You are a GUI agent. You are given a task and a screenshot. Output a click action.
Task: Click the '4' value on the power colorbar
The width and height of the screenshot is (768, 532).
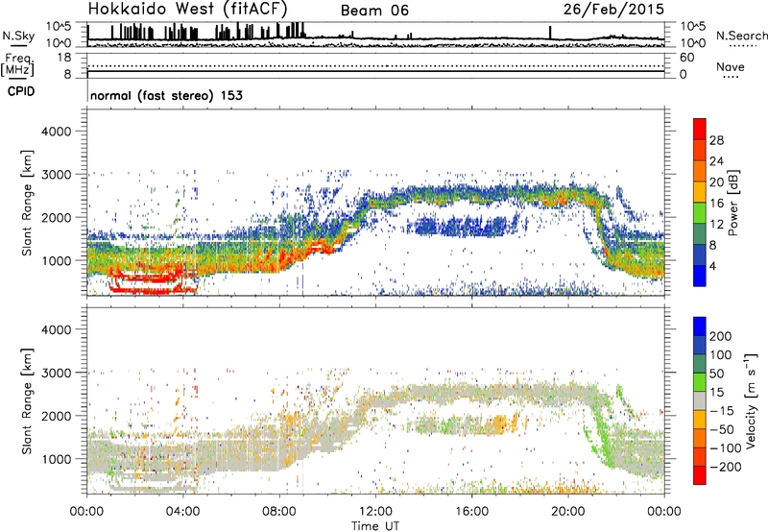[x=712, y=266]
